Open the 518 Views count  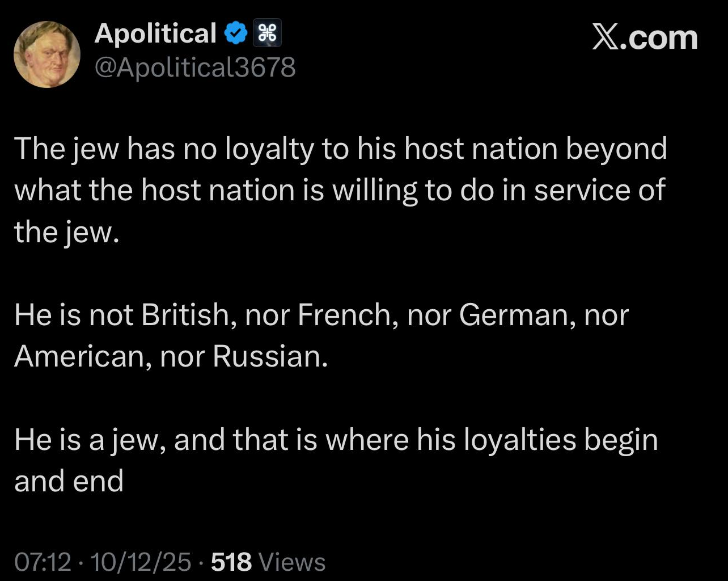[268, 562]
